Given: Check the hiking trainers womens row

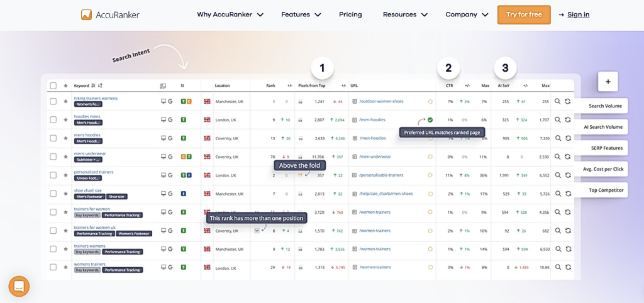Looking at the screenshot, I should (x=53, y=101).
